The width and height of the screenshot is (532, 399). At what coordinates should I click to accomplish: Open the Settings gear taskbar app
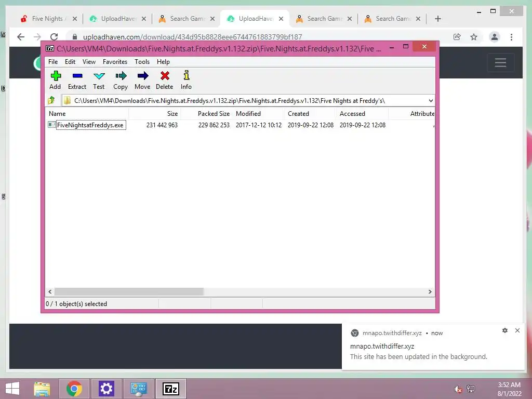[106, 389]
